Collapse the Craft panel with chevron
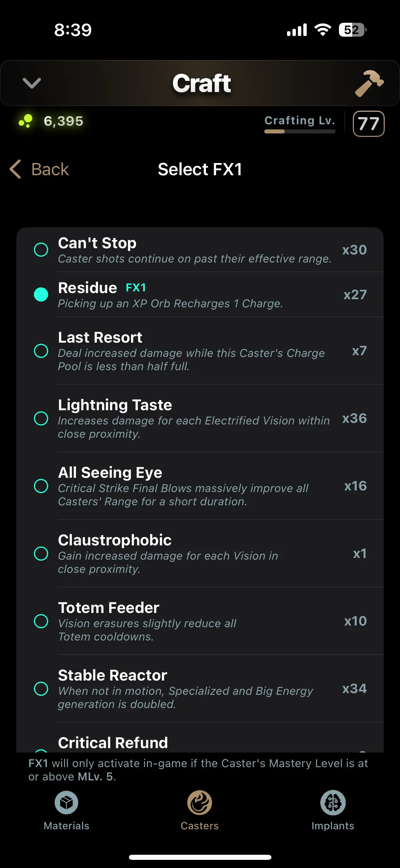The width and height of the screenshot is (400, 868). 32,83
